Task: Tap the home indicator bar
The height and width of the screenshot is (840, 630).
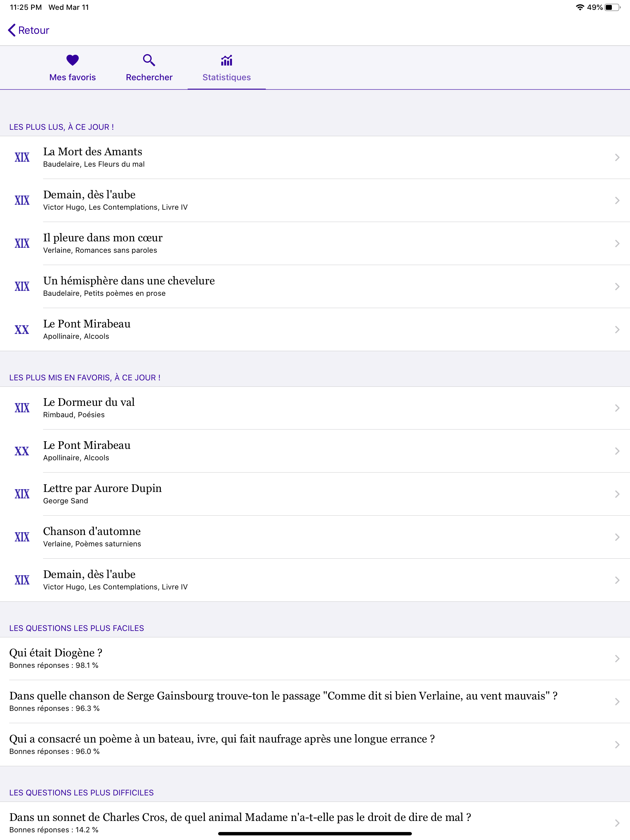Action: tap(315, 834)
